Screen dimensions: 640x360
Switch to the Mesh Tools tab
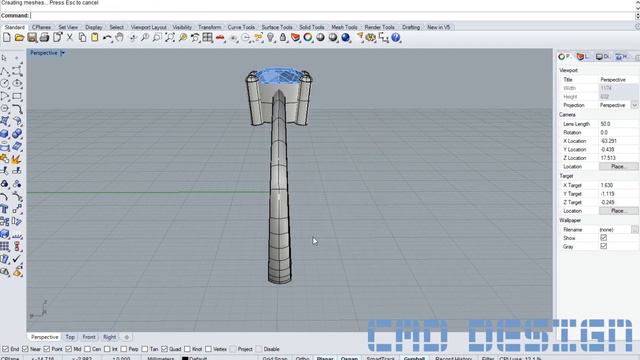click(x=344, y=27)
